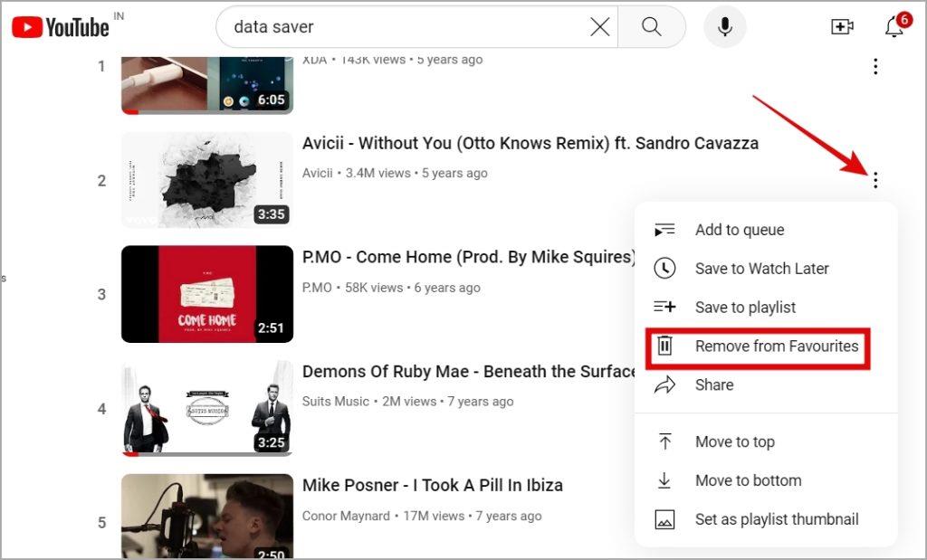This screenshot has width=927, height=560.
Task: Click playlist position number 4
Action: [x=101, y=409]
